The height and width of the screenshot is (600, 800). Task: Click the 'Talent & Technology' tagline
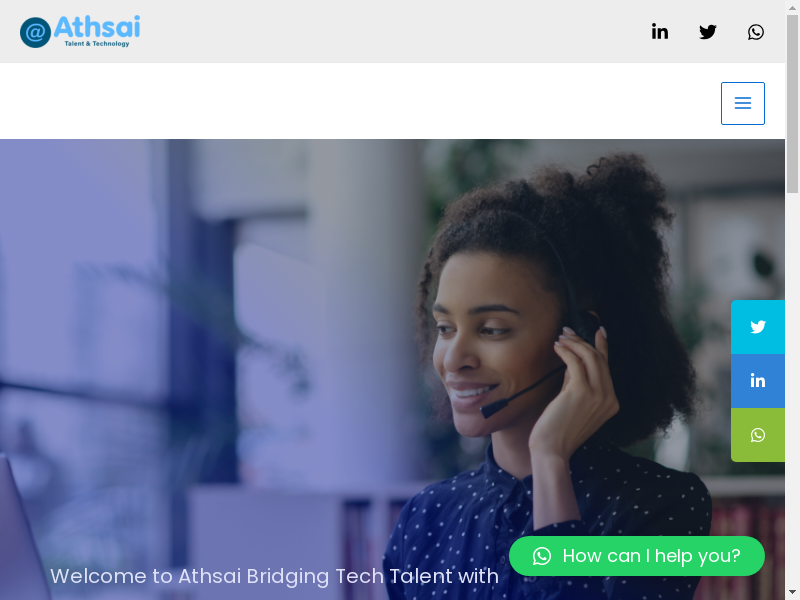point(97,44)
